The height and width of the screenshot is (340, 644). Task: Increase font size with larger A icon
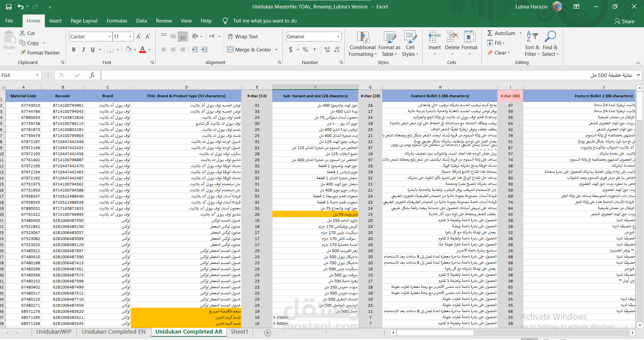point(139,36)
